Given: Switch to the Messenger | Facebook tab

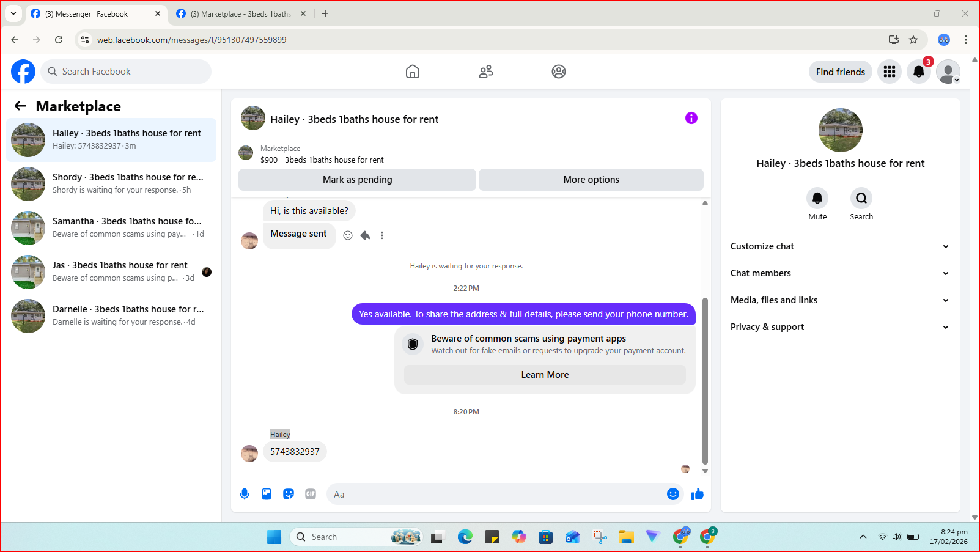Looking at the screenshot, I should 97,13.
